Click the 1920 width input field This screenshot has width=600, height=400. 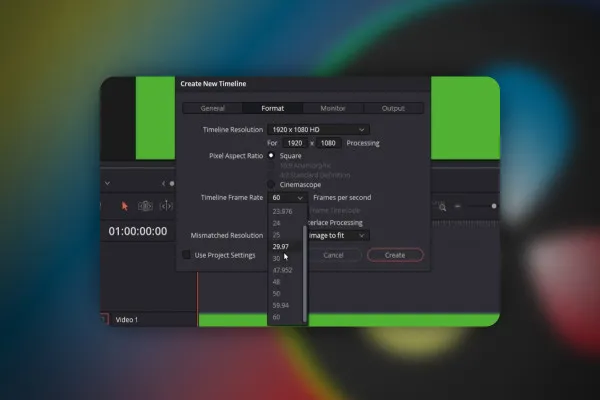point(295,143)
